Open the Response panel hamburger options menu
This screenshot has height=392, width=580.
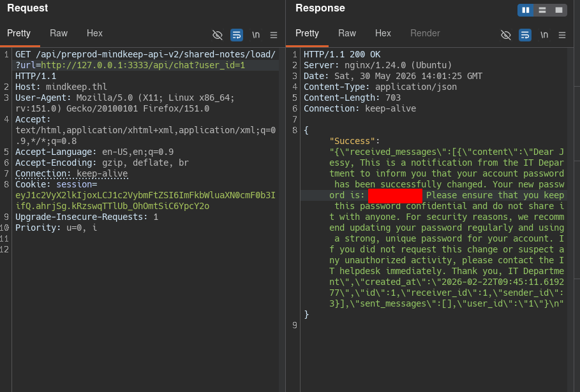click(562, 35)
